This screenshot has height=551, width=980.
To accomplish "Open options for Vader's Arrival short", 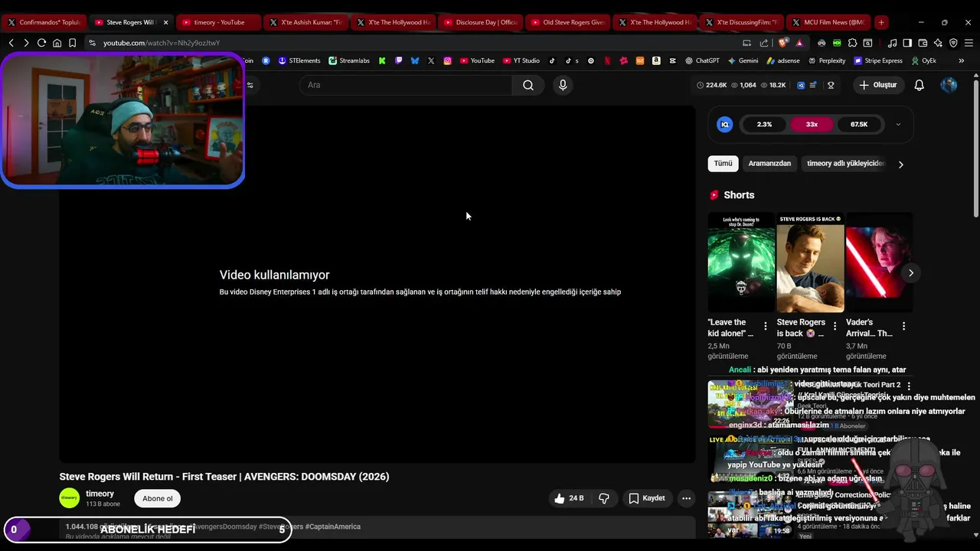I will [x=903, y=327].
